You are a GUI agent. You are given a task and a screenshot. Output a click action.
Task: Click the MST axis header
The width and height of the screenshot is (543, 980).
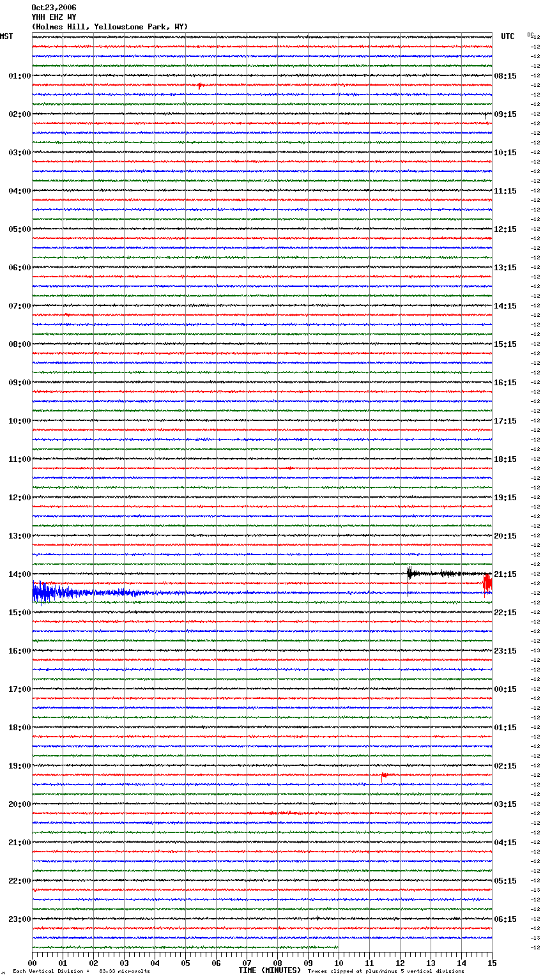[x=6, y=36]
